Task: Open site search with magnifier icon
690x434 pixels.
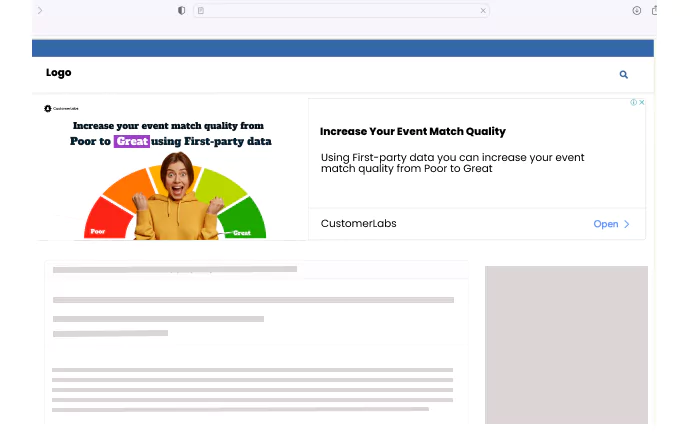Action: [x=624, y=74]
